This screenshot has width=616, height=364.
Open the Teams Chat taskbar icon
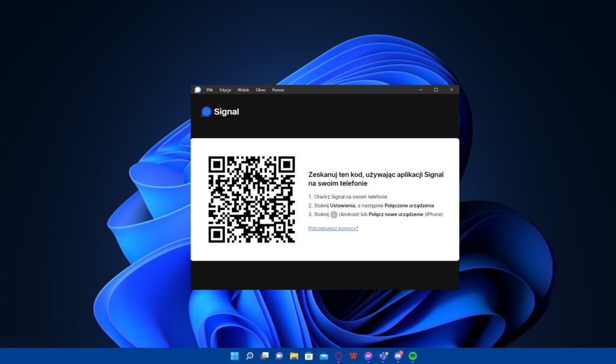(x=279, y=356)
